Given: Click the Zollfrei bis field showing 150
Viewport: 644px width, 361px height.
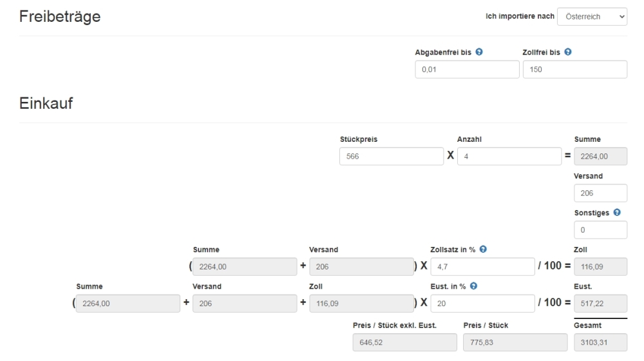Looking at the screenshot, I should coord(574,70).
